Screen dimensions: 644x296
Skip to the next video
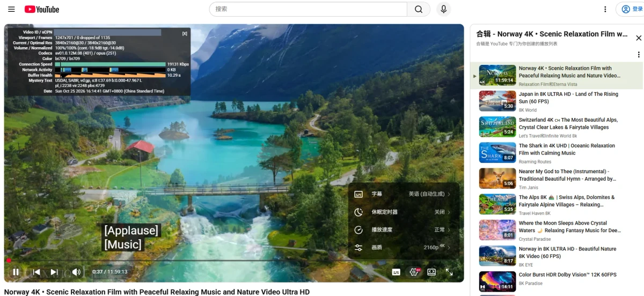point(54,272)
